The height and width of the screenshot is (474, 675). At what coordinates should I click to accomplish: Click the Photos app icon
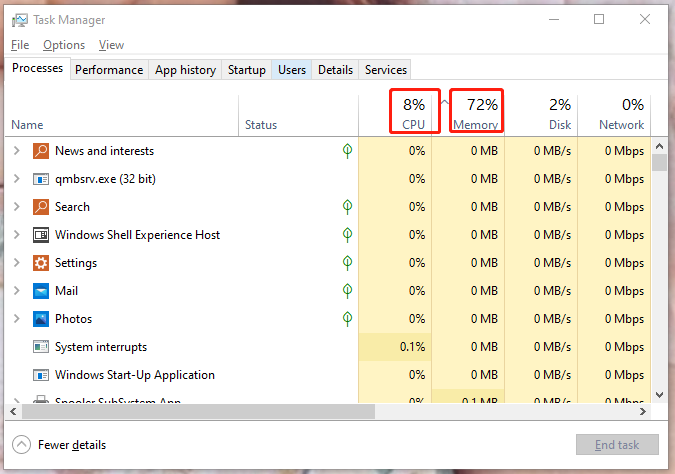[x=41, y=319]
